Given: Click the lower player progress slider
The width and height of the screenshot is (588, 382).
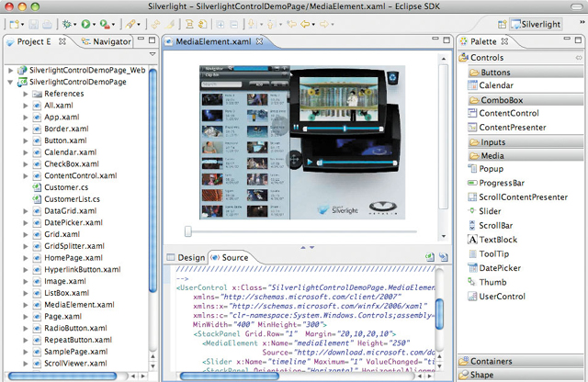Looking at the screenshot, I should pos(357,163).
